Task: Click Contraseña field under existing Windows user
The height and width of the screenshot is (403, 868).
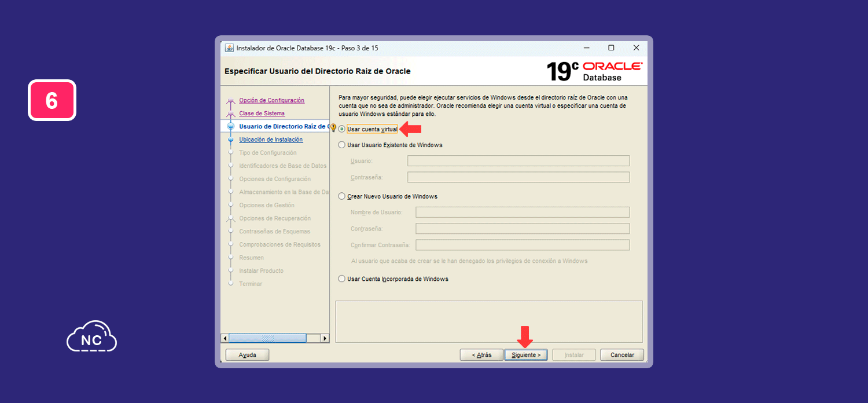Action: point(518,177)
